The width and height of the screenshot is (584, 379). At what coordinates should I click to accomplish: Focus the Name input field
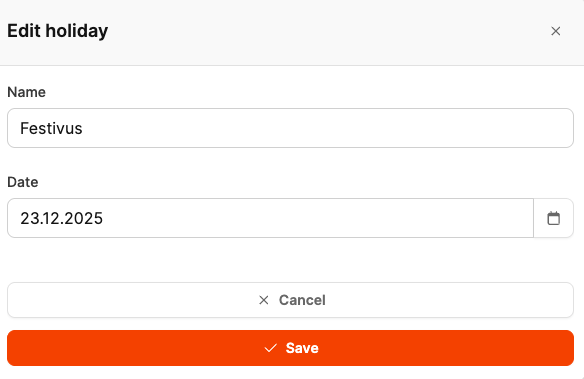290,128
